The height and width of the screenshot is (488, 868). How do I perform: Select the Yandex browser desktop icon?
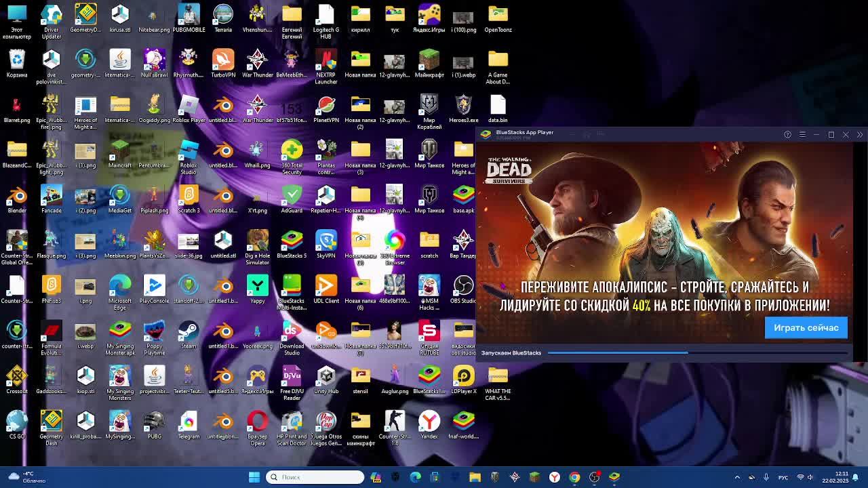(x=429, y=426)
